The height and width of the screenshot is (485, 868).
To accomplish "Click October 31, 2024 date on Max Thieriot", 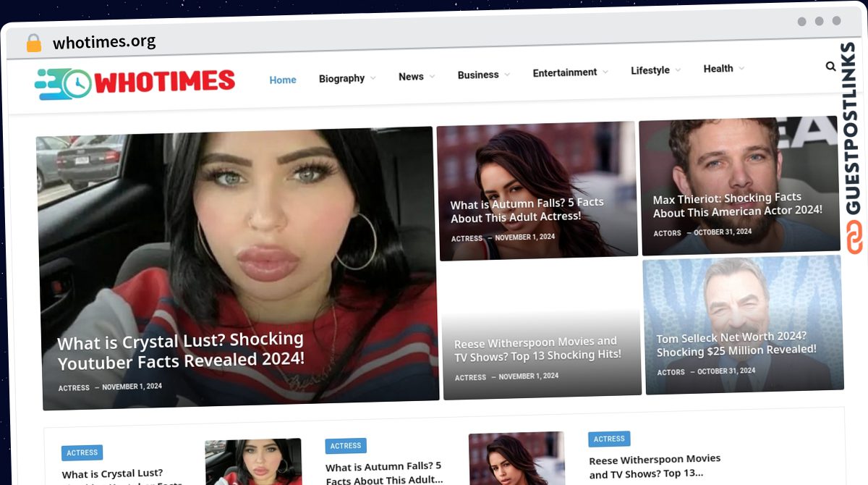I will click(723, 232).
